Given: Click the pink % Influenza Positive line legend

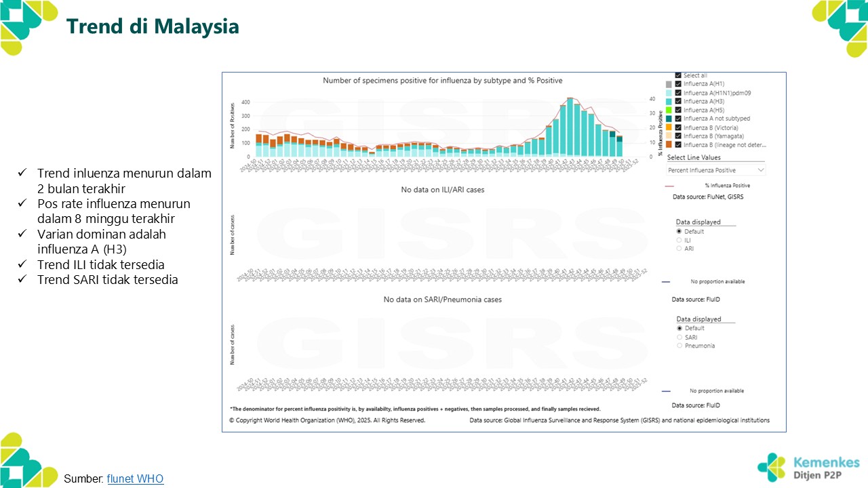Looking at the screenshot, I should click(x=672, y=185).
